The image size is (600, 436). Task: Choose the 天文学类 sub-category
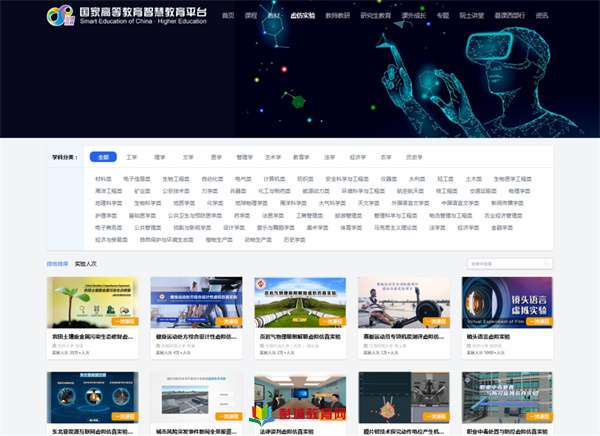click(x=368, y=203)
